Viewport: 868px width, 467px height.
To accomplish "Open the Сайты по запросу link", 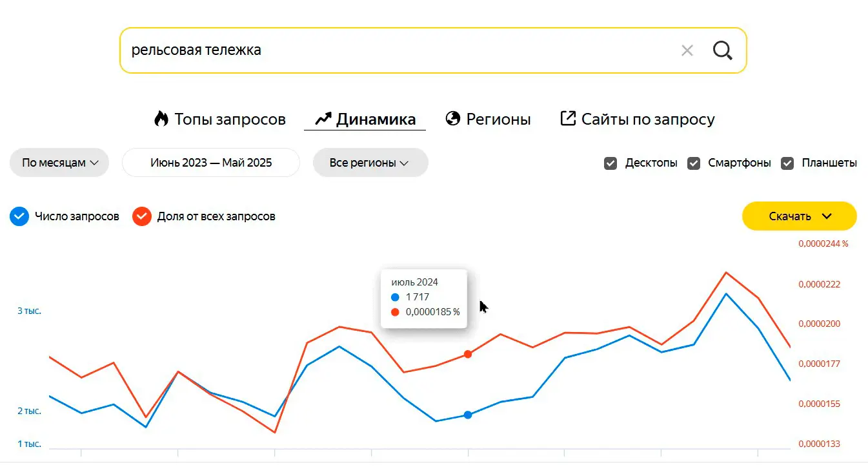I will click(x=647, y=119).
